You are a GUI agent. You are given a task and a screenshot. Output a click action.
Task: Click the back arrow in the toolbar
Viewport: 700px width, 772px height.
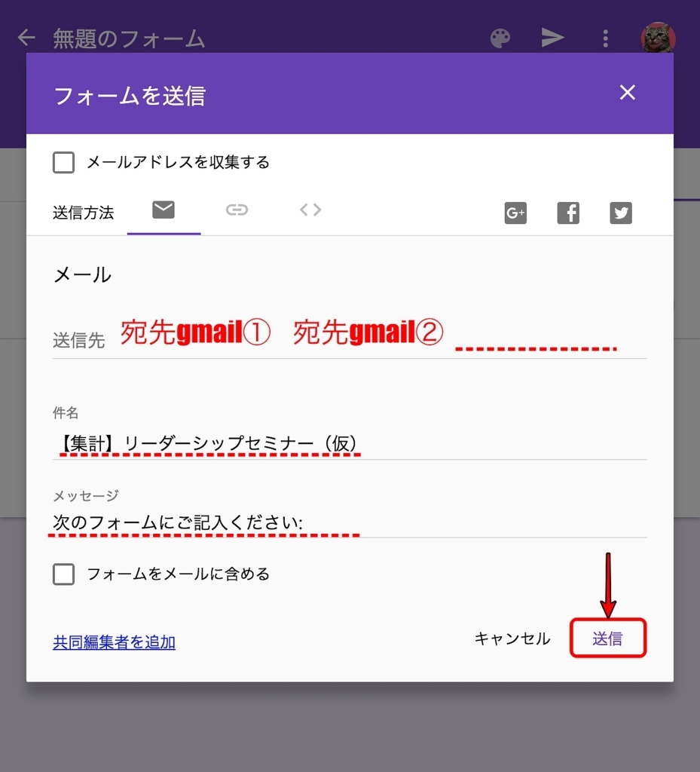26,38
